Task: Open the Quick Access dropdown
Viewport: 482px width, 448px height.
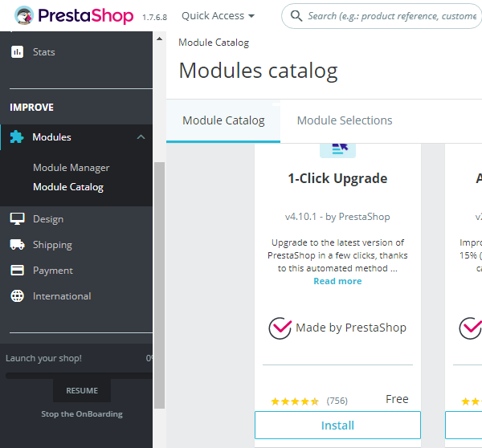Action: (x=218, y=16)
